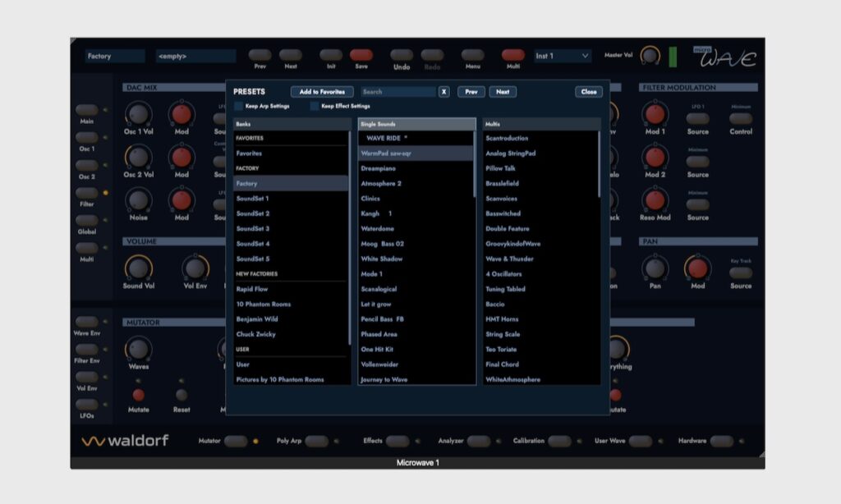
Task: Select Final Chord multi
Action: [x=540, y=364]
